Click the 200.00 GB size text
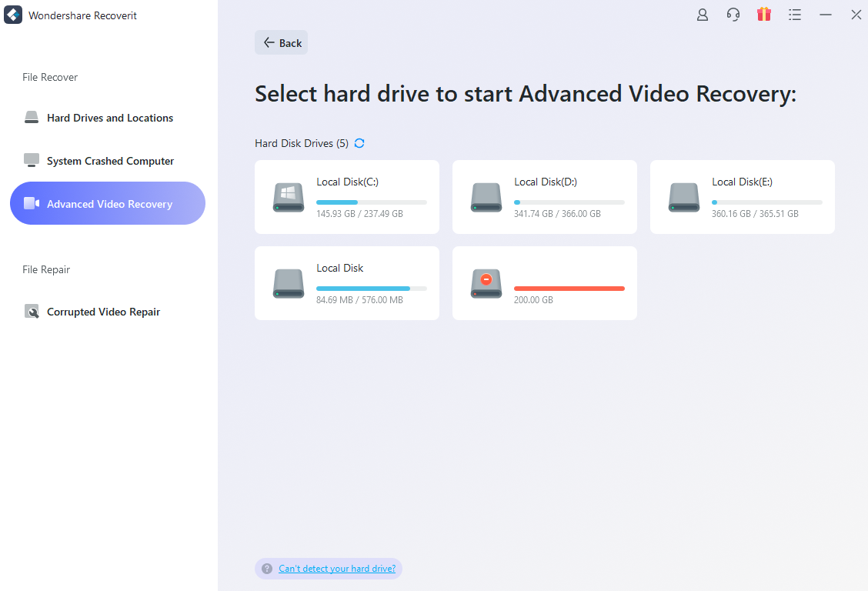868x591 pixels. [x=533, y=300]
